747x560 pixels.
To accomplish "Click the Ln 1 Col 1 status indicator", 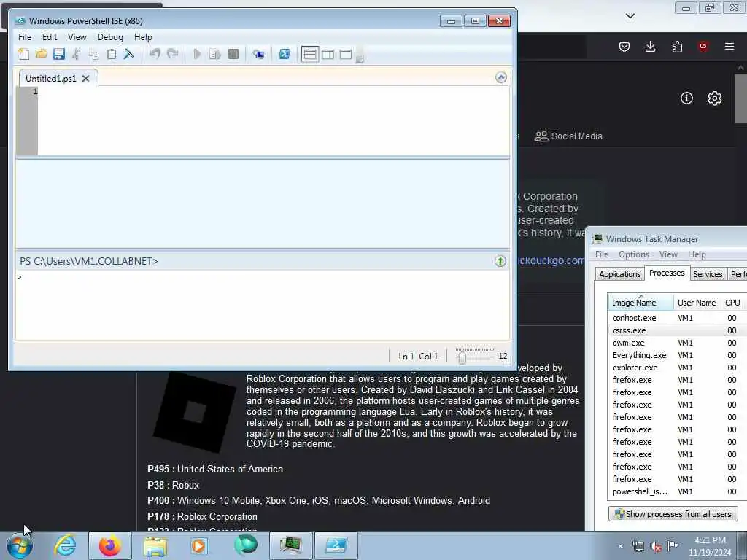I will pos(418,356).
